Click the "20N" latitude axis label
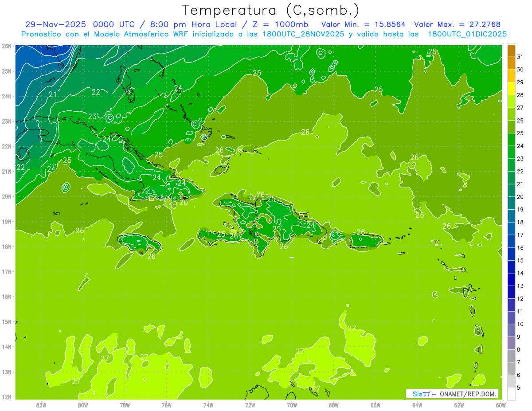This screenshot has height=411, width=532. tap(7, 196)
